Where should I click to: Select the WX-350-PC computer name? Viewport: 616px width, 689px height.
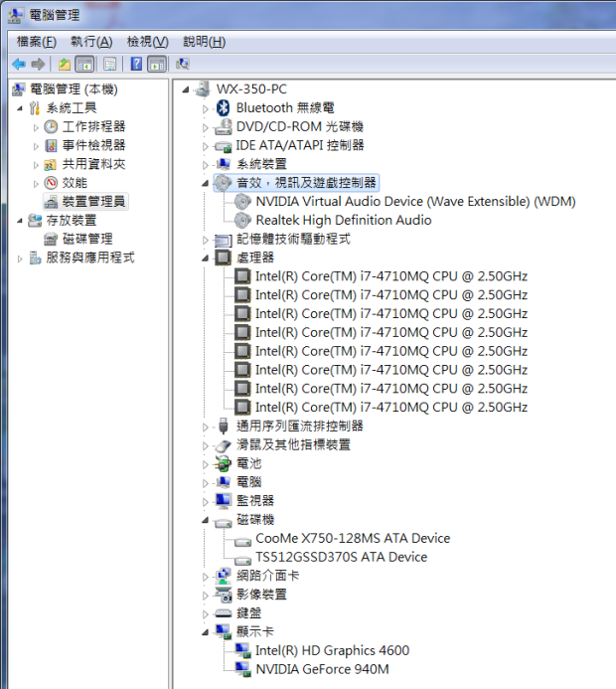click(251, 89)
